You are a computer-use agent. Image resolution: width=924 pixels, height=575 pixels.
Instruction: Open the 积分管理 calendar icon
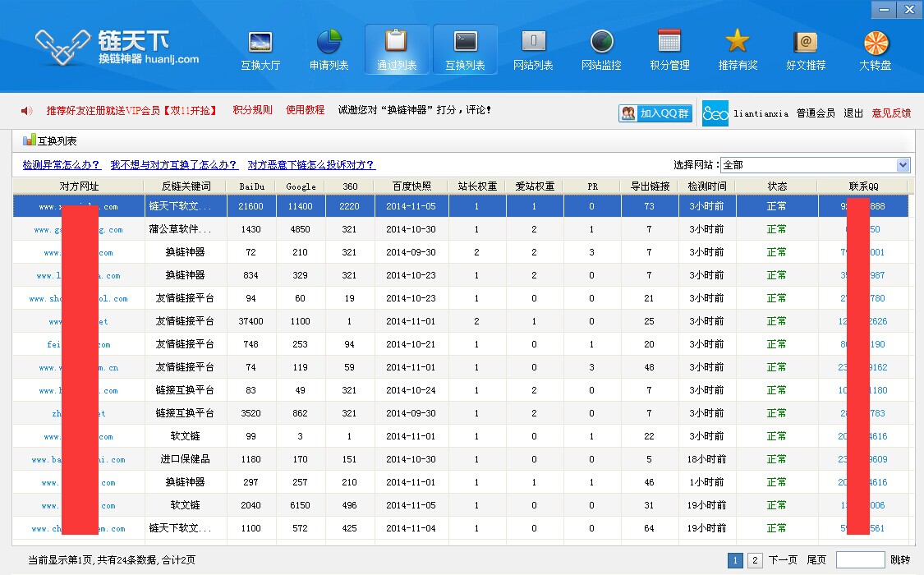point(669,42)
